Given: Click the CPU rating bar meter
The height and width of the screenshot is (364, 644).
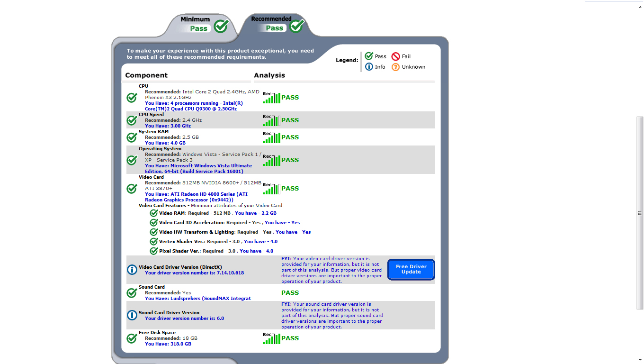Looking at the screenshot, I should (x=271, y=98).
